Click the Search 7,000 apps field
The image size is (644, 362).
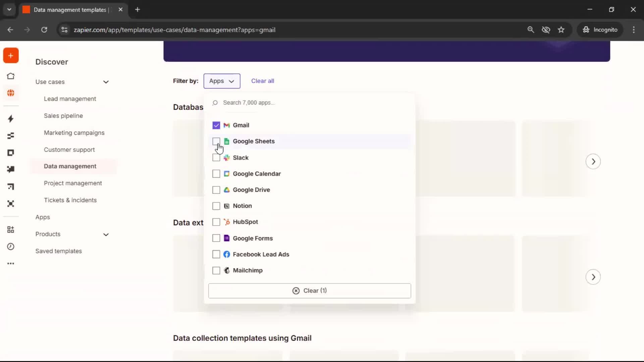309,103
